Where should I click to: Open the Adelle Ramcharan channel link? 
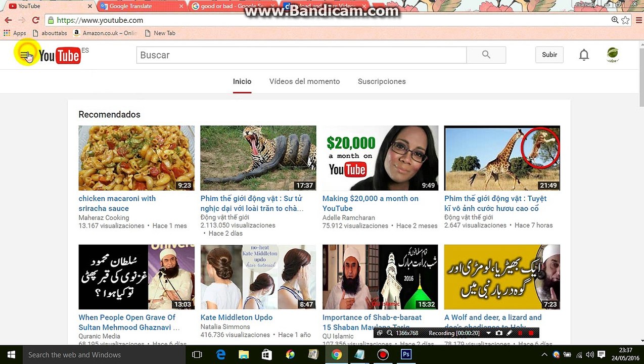[349, 218]
